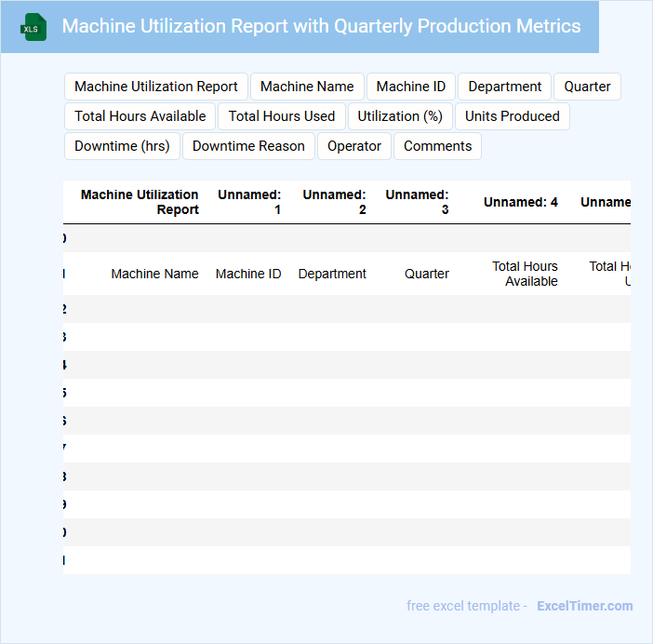The height and width of the screenshot is (644, 653).
Task: Select the Machine Utilization Report tag
Action: point(156,87)
